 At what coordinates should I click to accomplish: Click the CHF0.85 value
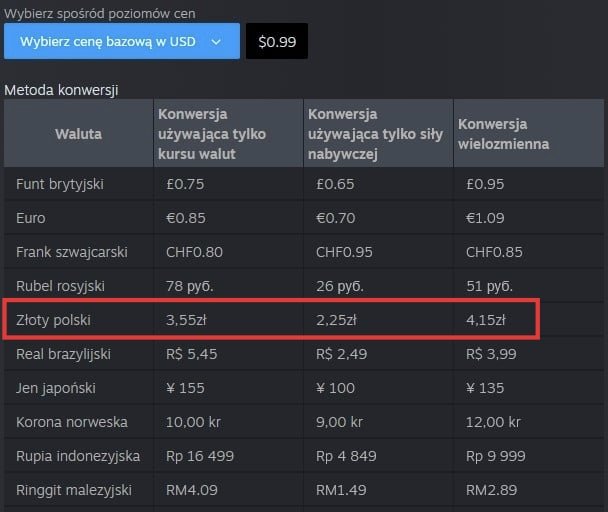494,252
